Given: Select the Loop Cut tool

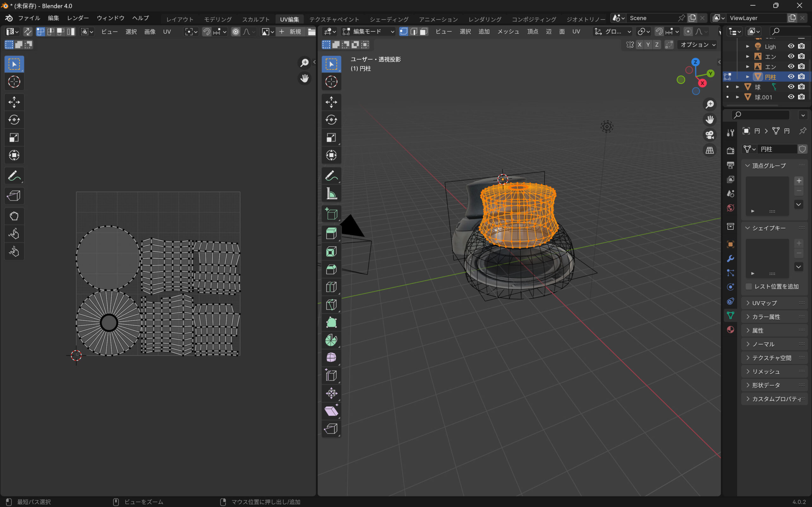Looking at the screenshot, I should 331,287.
